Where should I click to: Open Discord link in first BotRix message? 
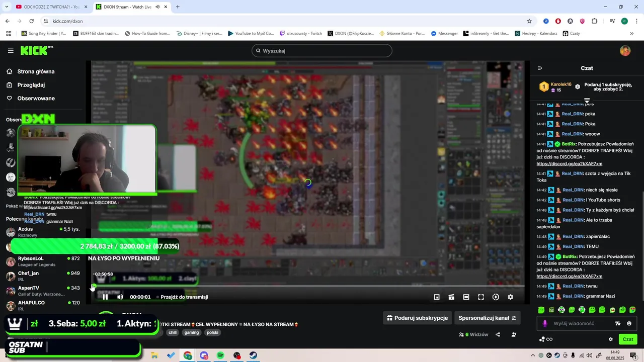(x=569, y=164)
